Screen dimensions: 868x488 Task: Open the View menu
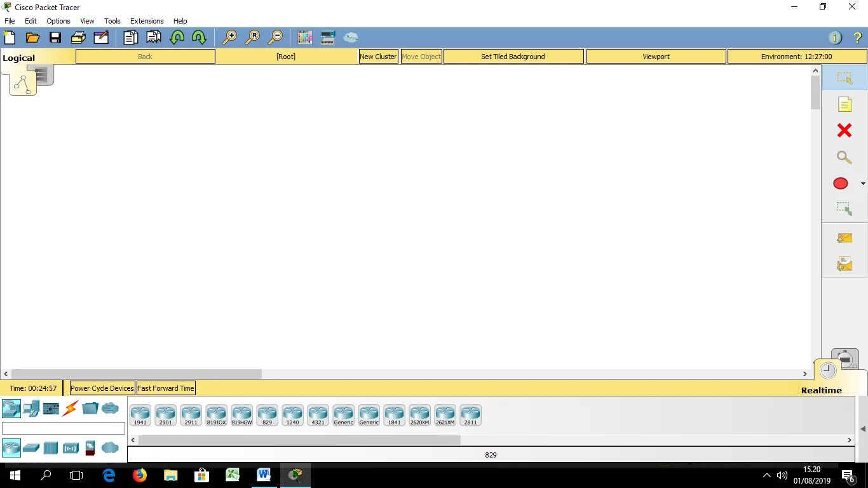coord(87,21)
